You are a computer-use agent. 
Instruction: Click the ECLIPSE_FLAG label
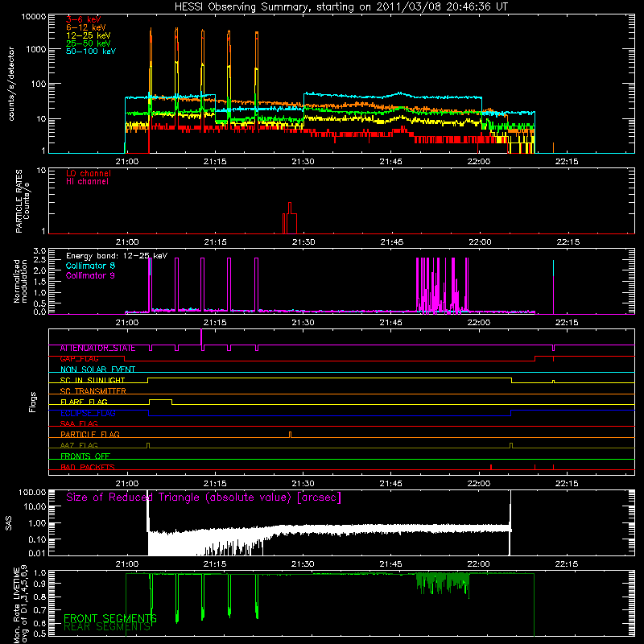point(88,413)
